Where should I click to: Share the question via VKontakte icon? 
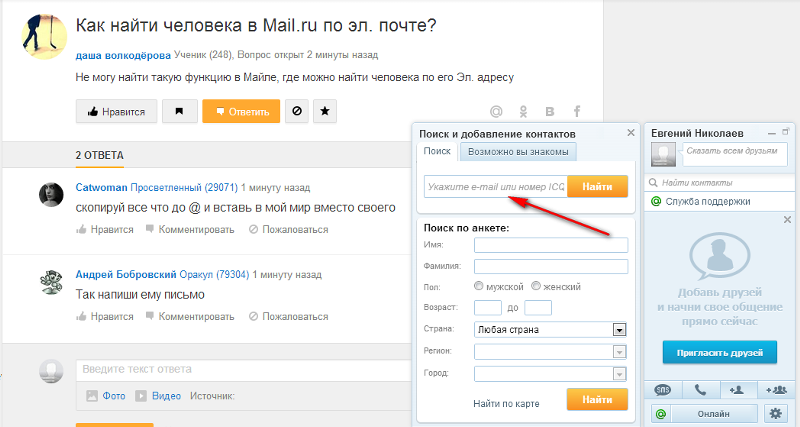[x=550, y=111]
